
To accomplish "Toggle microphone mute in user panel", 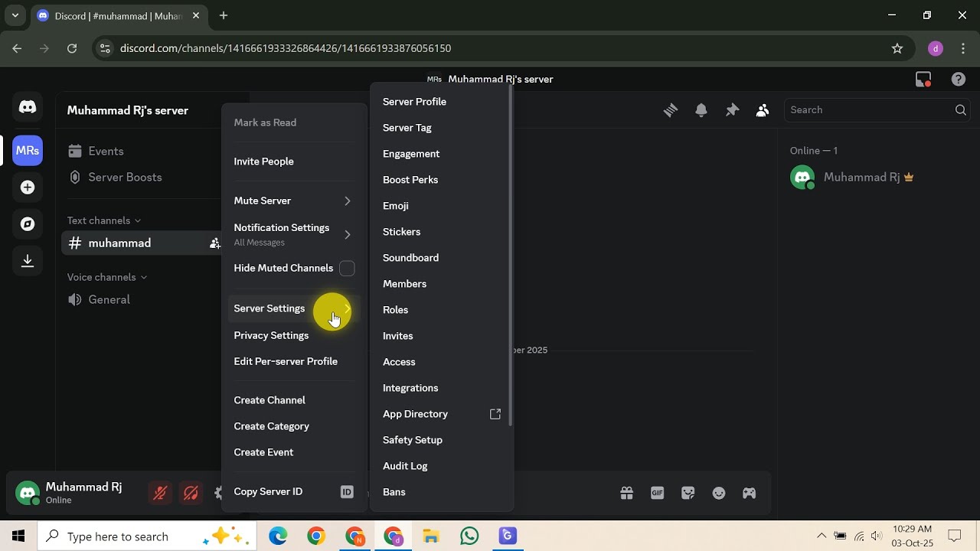I will pos(161,493).
